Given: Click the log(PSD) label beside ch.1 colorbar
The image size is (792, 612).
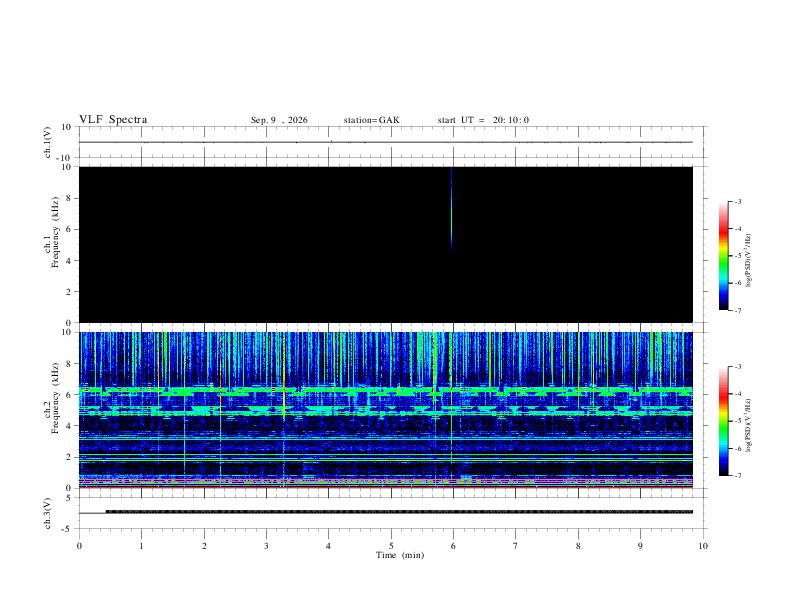Looking at the screenshot, I should tap(748, 261).
